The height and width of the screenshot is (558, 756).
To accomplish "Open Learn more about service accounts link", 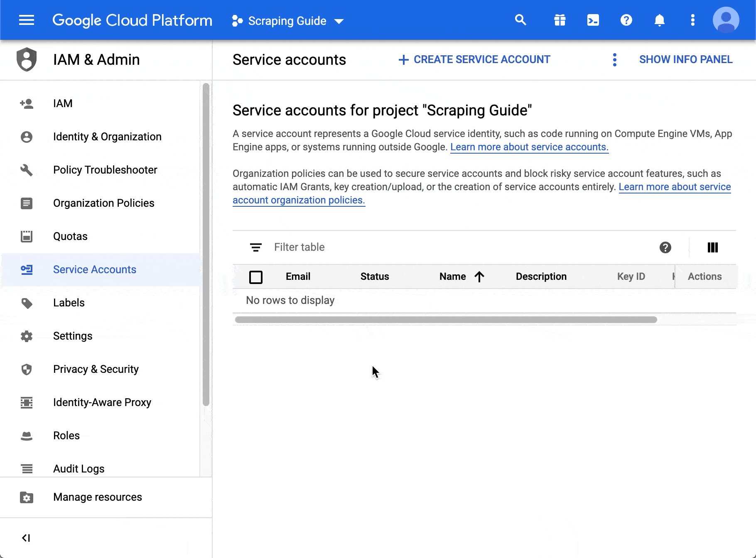I will pyautogui.click(x=529, y=147).
